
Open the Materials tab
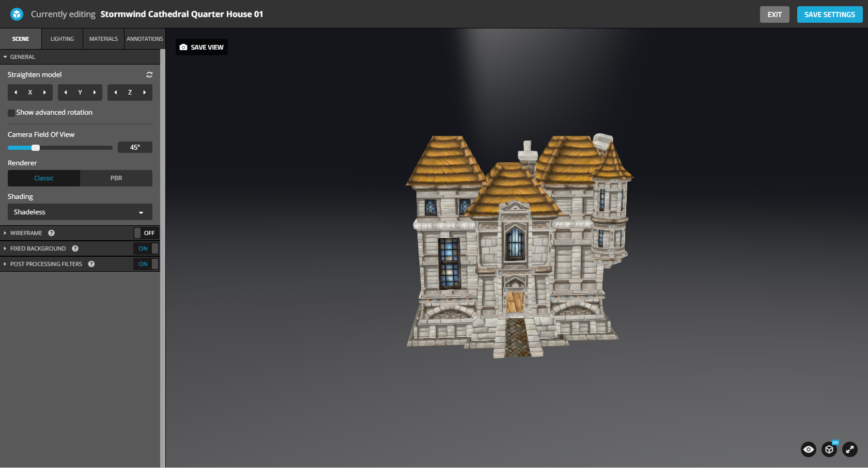click(x=103, y=39)
